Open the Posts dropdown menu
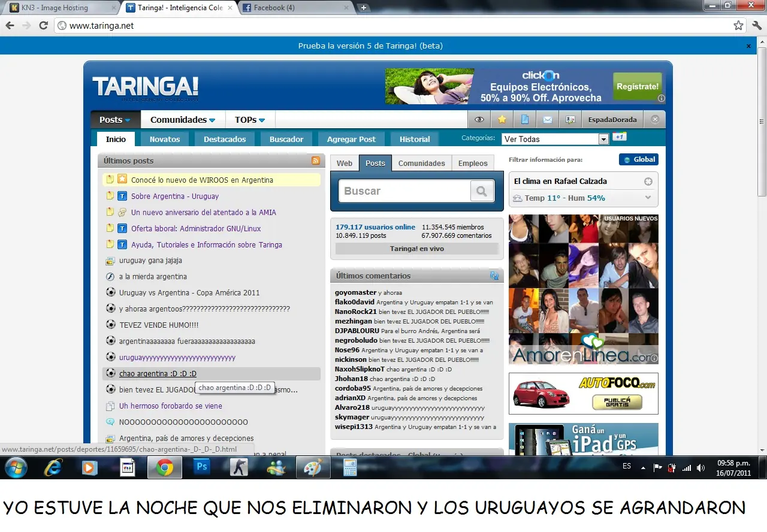The width and height of the screenshot is (767, 532). coord(115,120)
